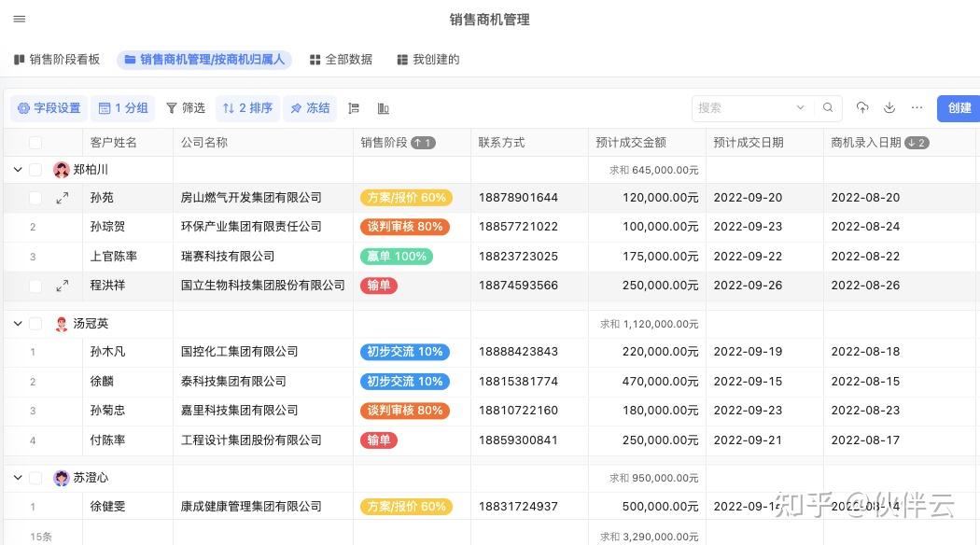Click red 输单 tag in 付陈率 row
Screen dimensions: 980x545
coord(379,440)
